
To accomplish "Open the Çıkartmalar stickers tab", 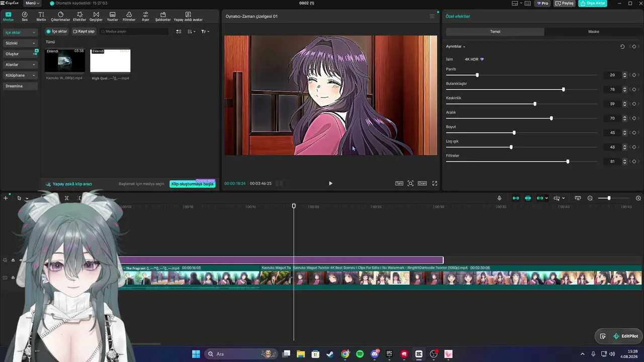I will [x=60, y=17].
